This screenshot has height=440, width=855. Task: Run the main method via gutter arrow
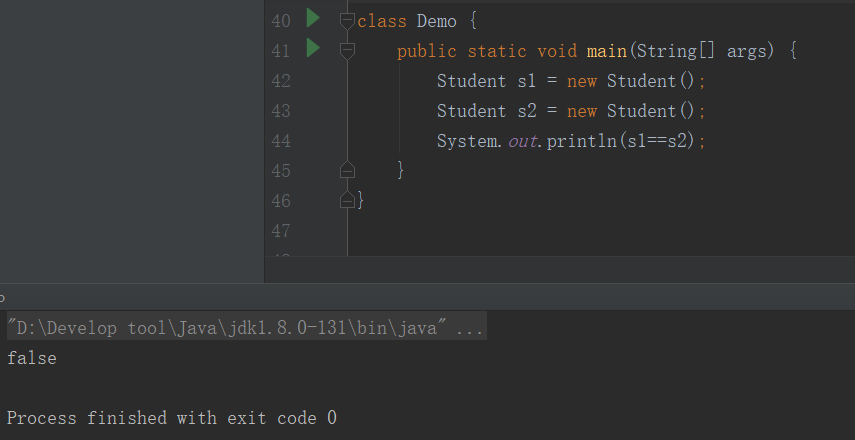(x=313, y=48)
